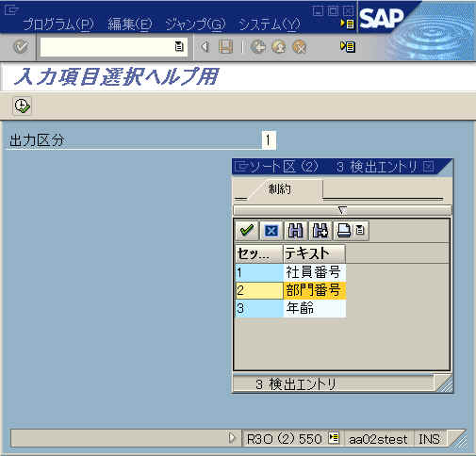476x456 pixels.
Task: Select row 3 value cell
Action: pos(259,309)
